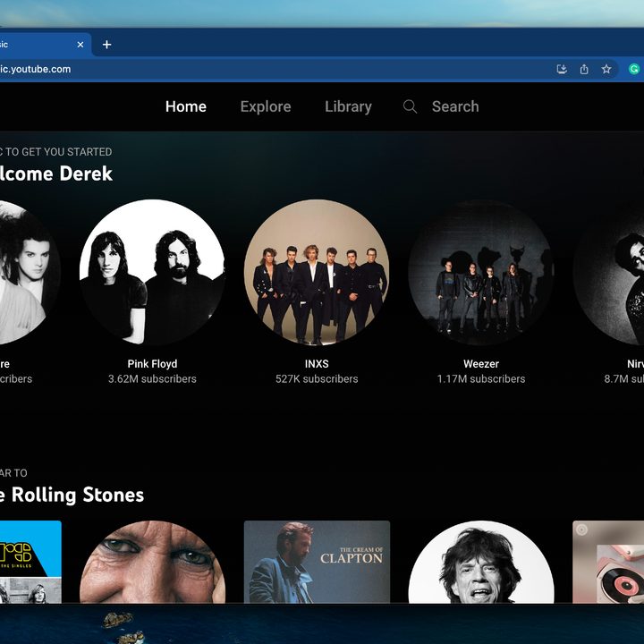Close the current YouTube Music tab
The width and height of the screenshot is (644, 644).
[80, 45]
